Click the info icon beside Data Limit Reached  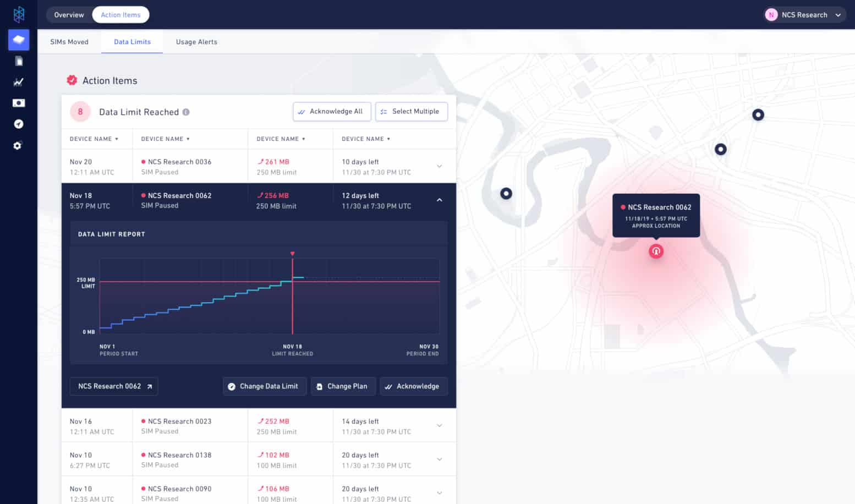[x=186, y=112]
